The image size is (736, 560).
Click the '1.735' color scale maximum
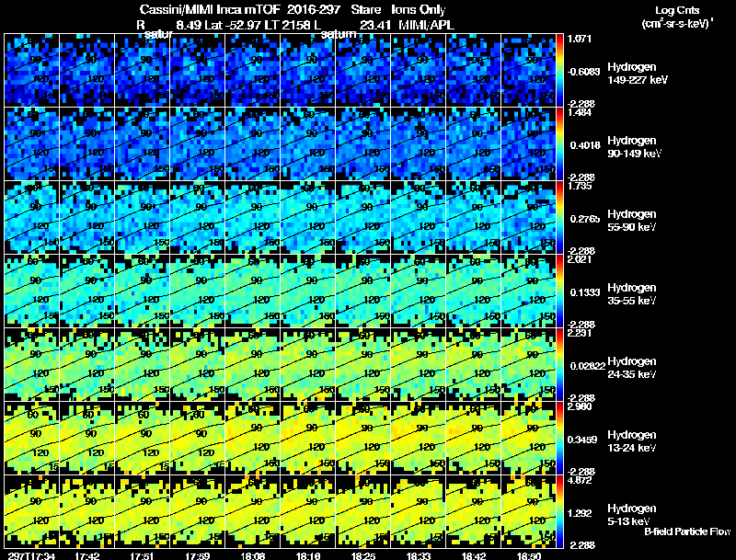580,186
